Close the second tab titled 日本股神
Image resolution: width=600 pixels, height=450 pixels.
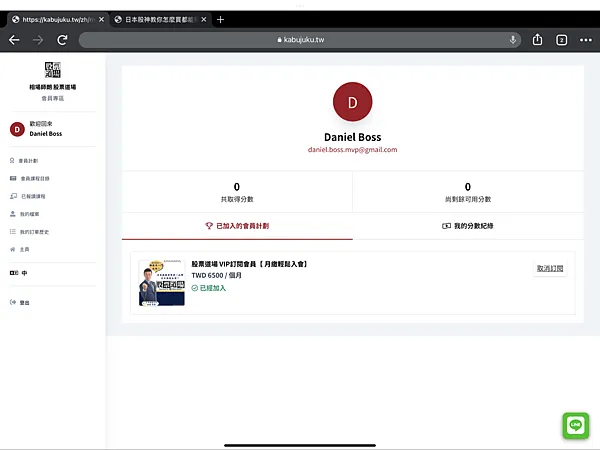pos(204,20)
